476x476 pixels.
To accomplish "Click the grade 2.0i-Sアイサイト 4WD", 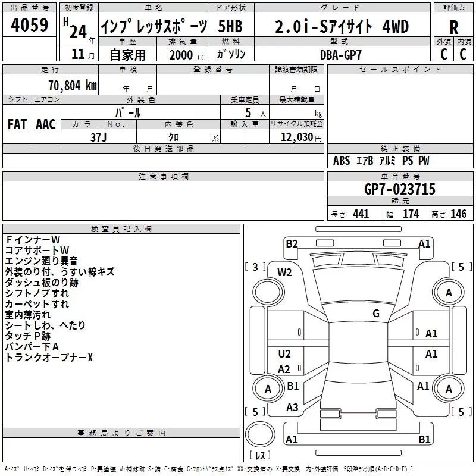I will pos(342,26).
